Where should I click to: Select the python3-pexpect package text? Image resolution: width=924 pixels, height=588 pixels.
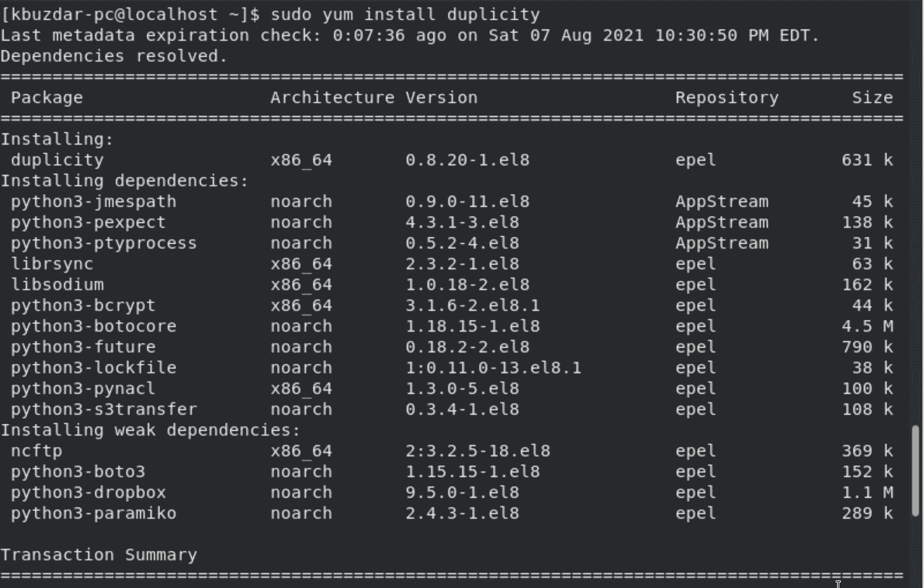pyautogui.click(x=88, y=222)
